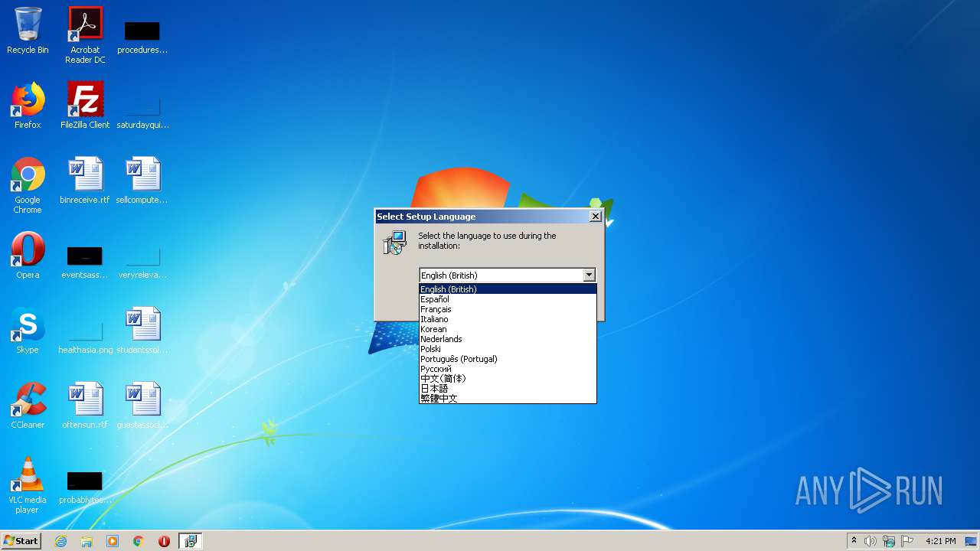This screenshot has height=551, width=980.
Task: Click the 4:21 PM system clock
Action: [940, 541]
